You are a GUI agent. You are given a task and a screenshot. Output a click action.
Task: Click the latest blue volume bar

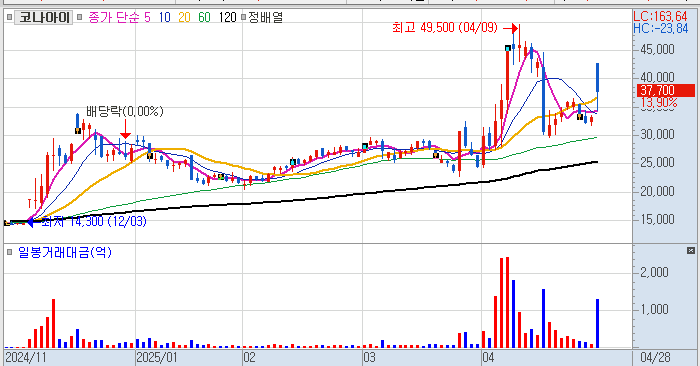[x=597, y=324]
